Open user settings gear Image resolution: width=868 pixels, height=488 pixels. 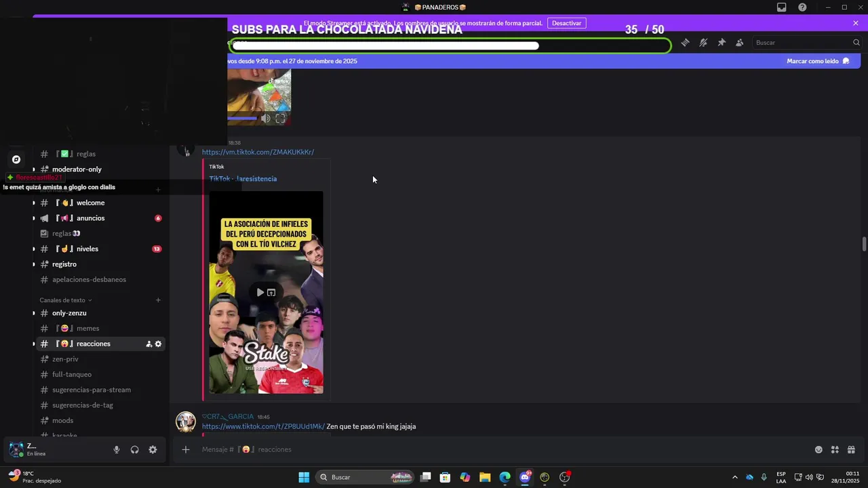click(x=153, y=449)
